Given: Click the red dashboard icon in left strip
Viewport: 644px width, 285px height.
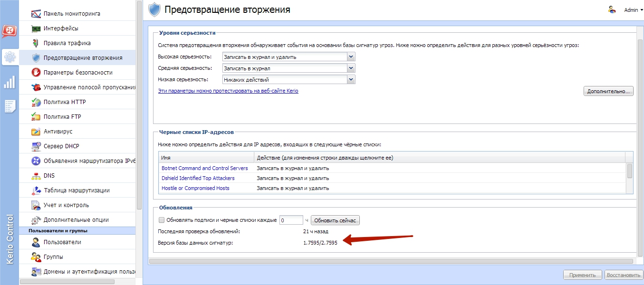Looking at the screenshot, I should (10, 31).
